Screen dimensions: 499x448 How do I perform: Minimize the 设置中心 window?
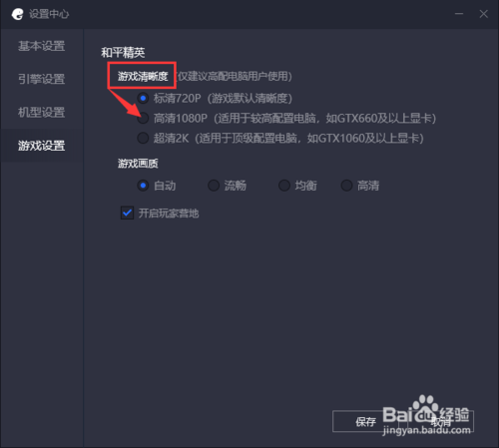pos(459,14)
